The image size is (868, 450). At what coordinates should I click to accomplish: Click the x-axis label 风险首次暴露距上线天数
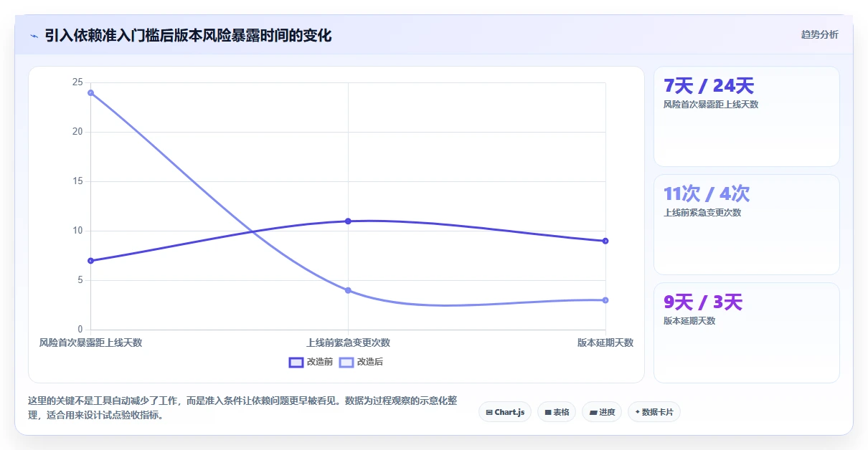(91, 343)
